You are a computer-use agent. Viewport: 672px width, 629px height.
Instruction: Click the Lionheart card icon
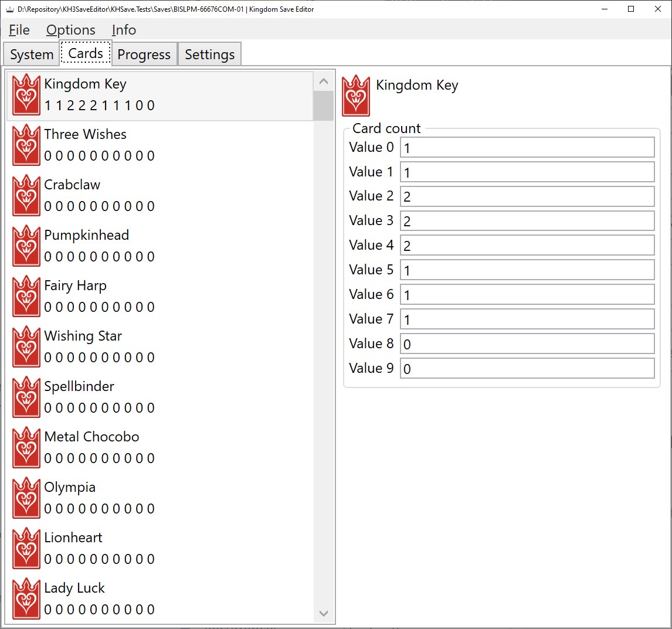[x=26, y=549]
